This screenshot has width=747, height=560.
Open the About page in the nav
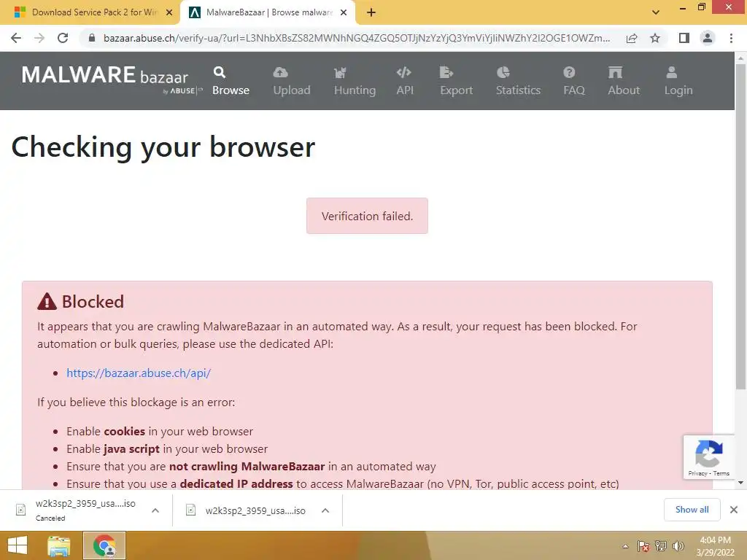624,82
